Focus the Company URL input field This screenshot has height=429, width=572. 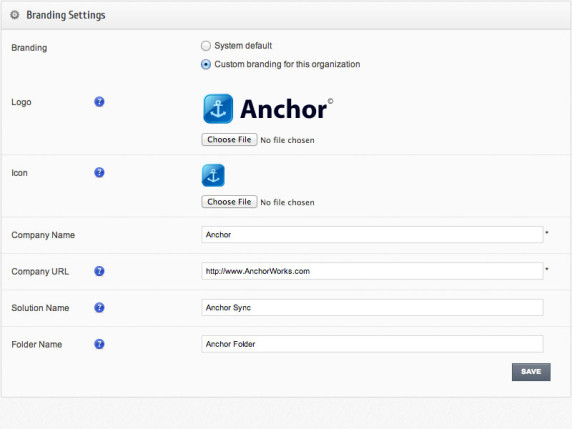point(372,271)
